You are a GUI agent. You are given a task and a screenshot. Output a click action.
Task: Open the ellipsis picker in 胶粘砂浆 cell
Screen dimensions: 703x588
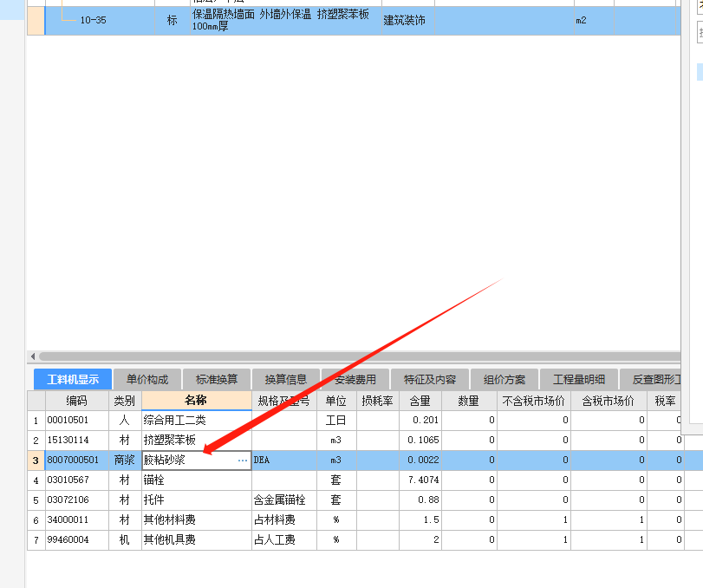pos(243,461)
